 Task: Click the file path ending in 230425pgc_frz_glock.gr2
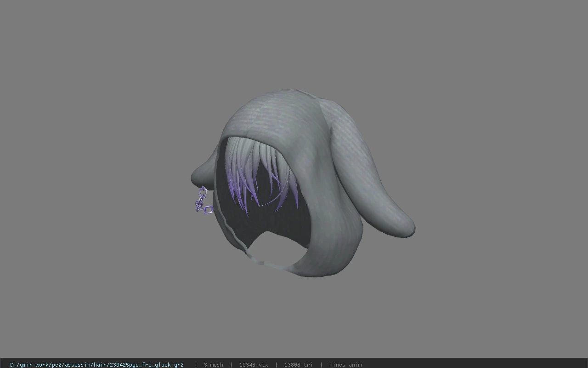point(97,365)
